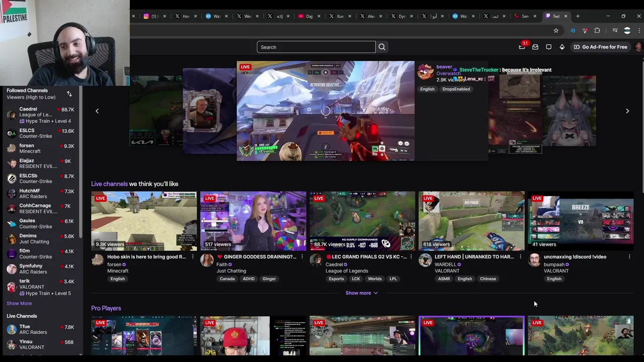
Task: Click ESLCS avatar in sidebar
Action: (x=12, y=133)
